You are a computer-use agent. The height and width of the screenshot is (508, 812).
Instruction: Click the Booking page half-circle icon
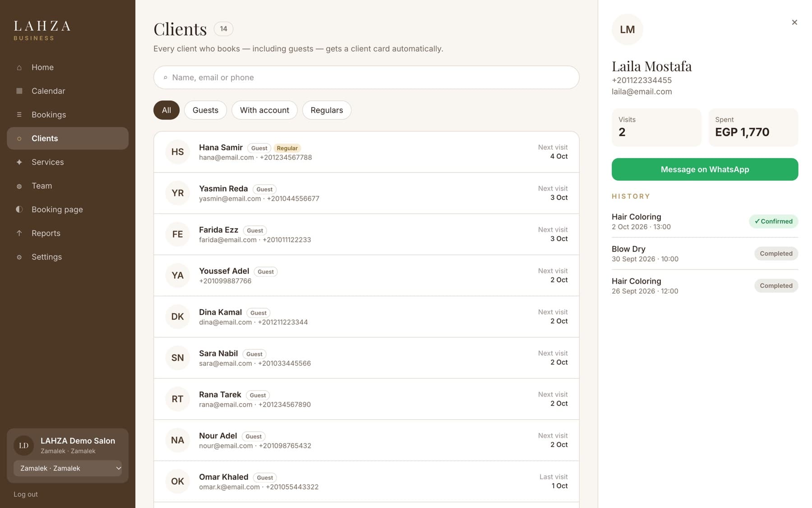click(x=19, y=210)
